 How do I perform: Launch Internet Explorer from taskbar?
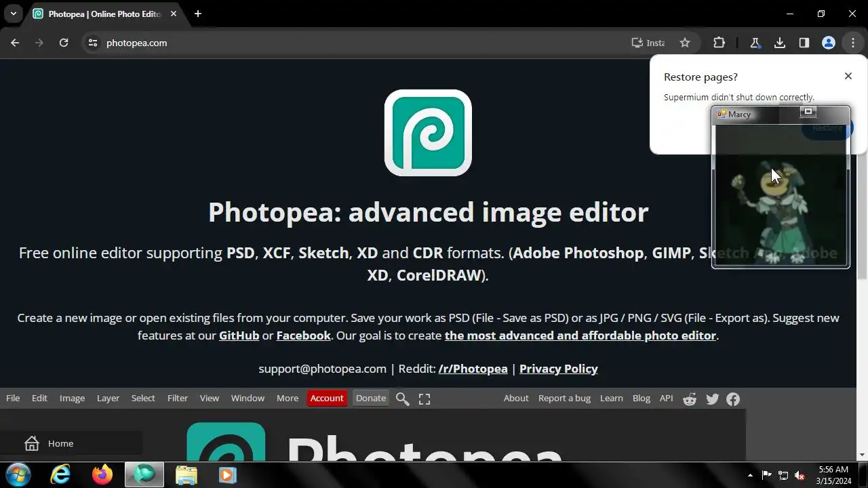[60, 474]
